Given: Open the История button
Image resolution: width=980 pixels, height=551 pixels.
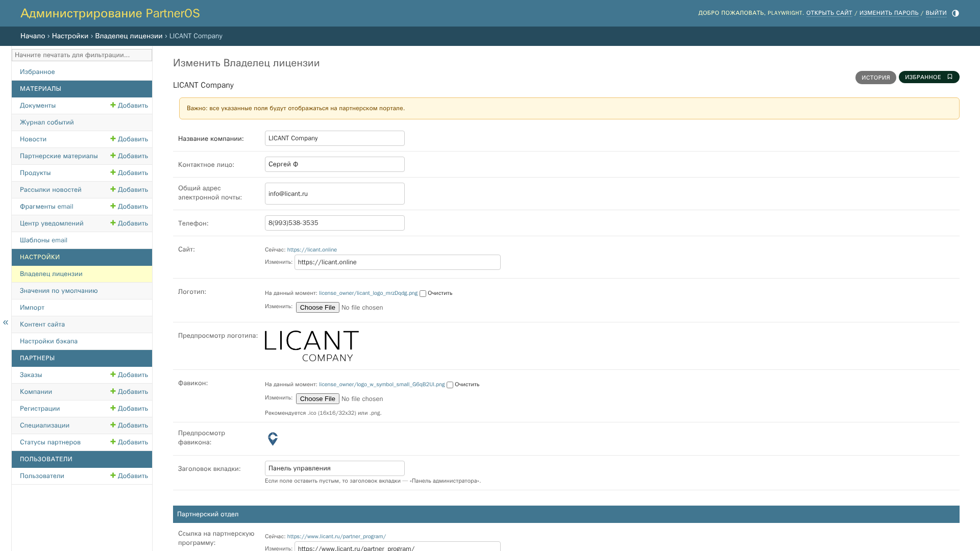Looking at the screenshot, I should point(876,78).
